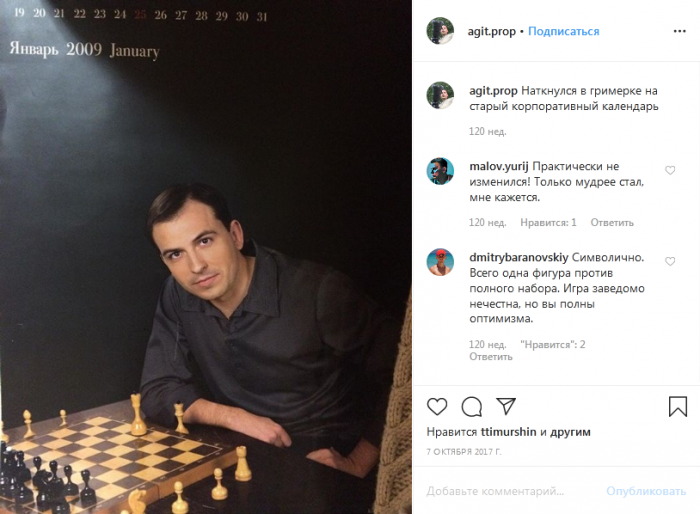Reply to dmitrybaranovskiy's comment with Ответить

coord(491,356)
